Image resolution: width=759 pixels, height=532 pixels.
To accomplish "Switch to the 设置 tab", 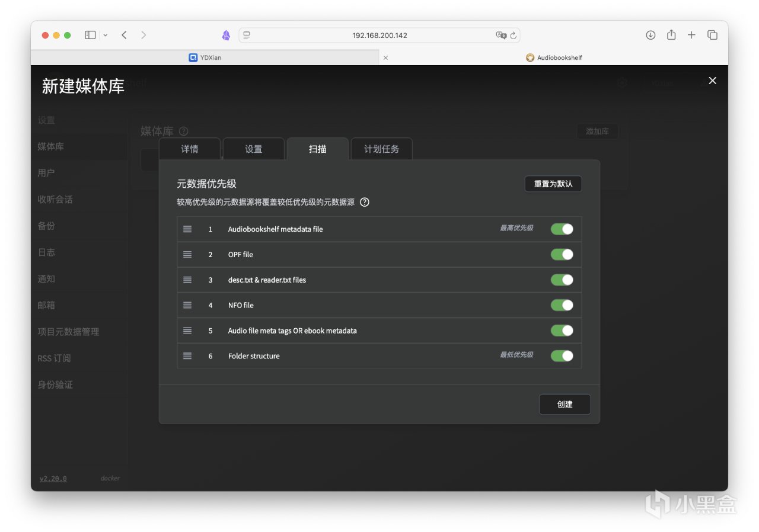I will 254,149.
